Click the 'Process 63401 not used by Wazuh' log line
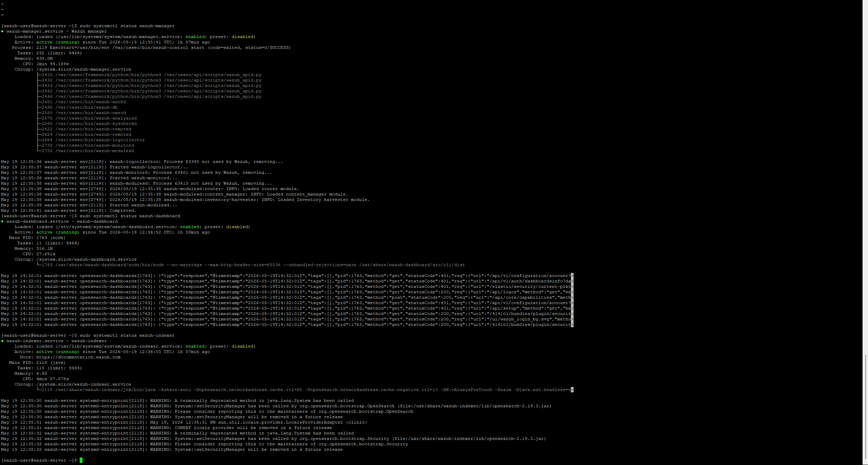This screenshot has height=465, width=868. 136,172
